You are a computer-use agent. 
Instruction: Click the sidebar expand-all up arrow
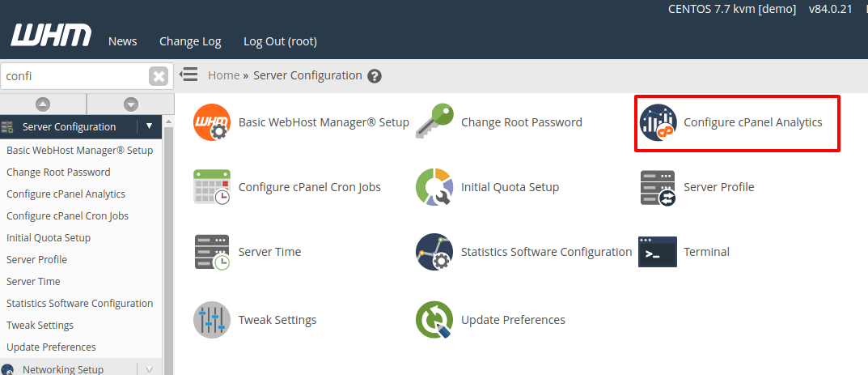click(x=43, y=104)
